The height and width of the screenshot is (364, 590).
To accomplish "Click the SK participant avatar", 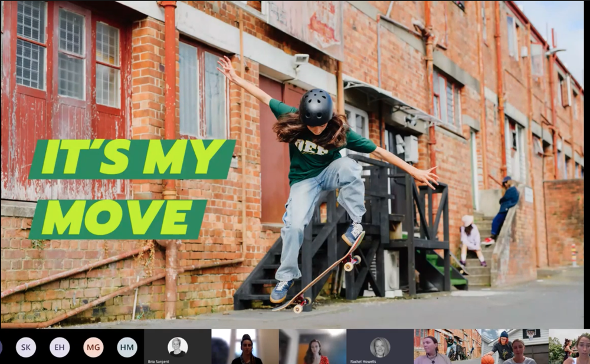I will tap(26, 347).
